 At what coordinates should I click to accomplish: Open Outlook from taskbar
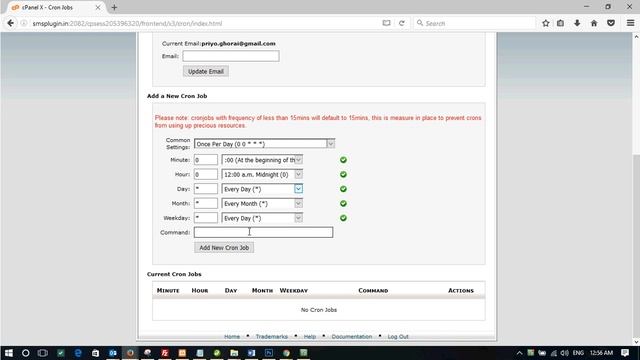[x=113, y=353]
